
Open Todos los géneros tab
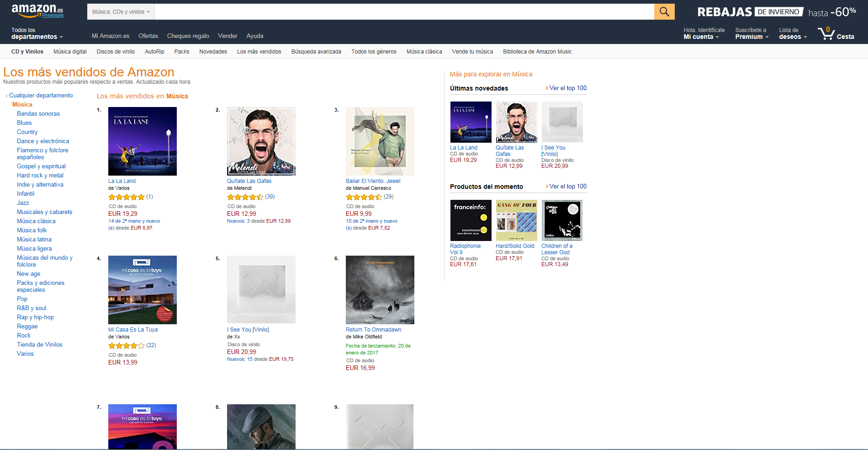tap(374, 52)
